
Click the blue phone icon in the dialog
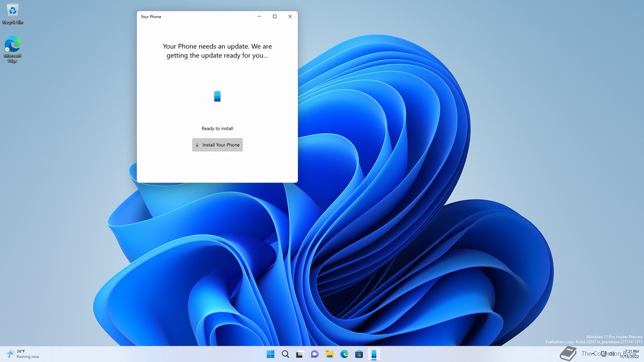(x=217, y=96)
